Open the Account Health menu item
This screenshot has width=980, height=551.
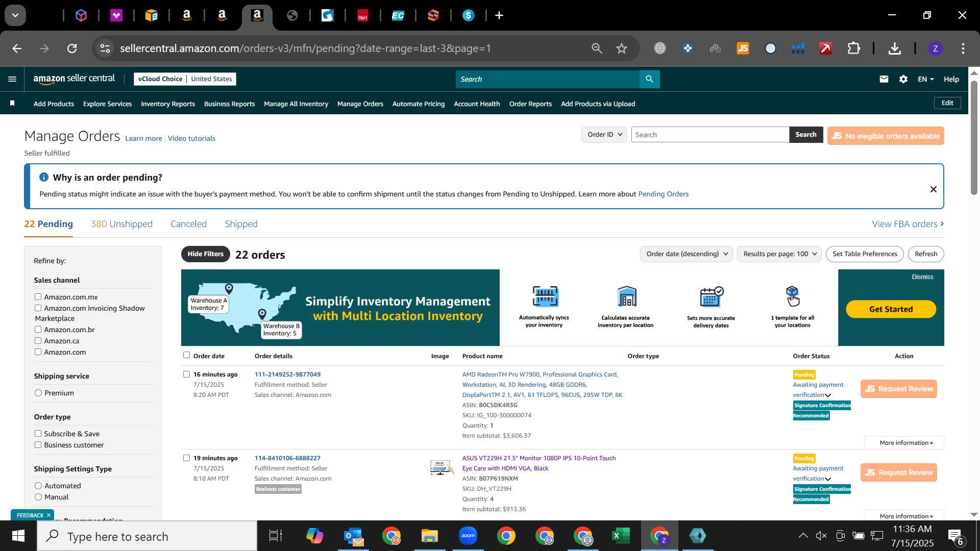coord(477,104)
